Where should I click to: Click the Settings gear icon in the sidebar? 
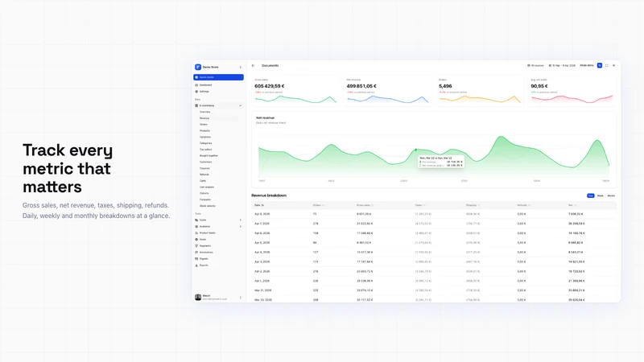point(196,92)
